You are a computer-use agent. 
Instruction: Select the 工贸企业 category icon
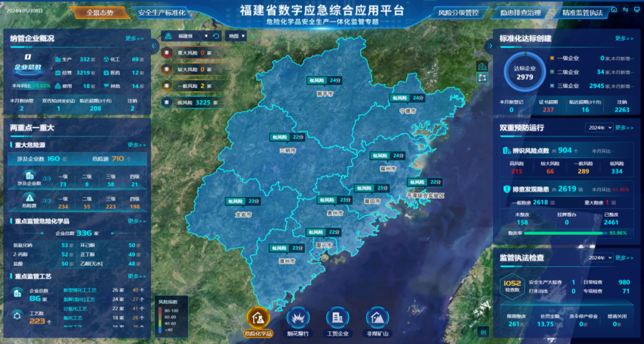coord(337,318)
